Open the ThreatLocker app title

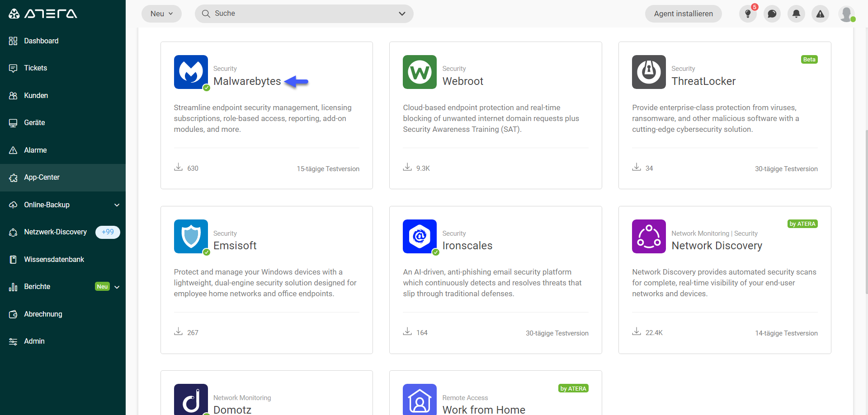703,81
